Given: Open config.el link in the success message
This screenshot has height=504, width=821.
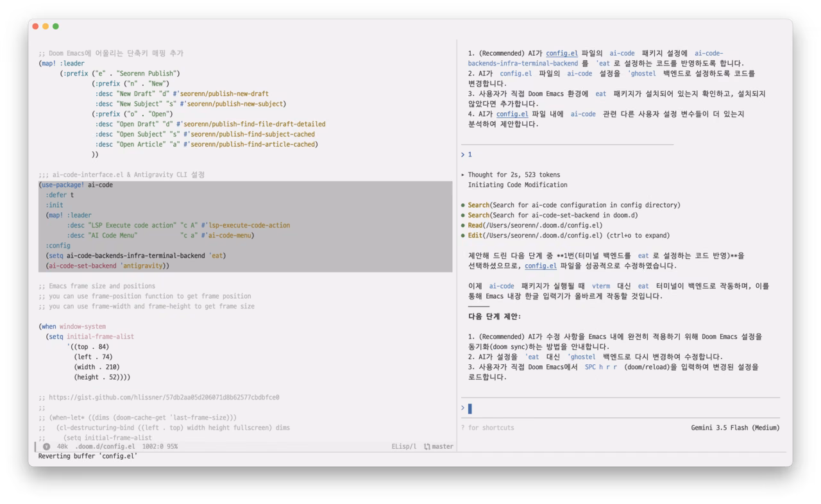Looking at the screenshot, I should (541, 265).
